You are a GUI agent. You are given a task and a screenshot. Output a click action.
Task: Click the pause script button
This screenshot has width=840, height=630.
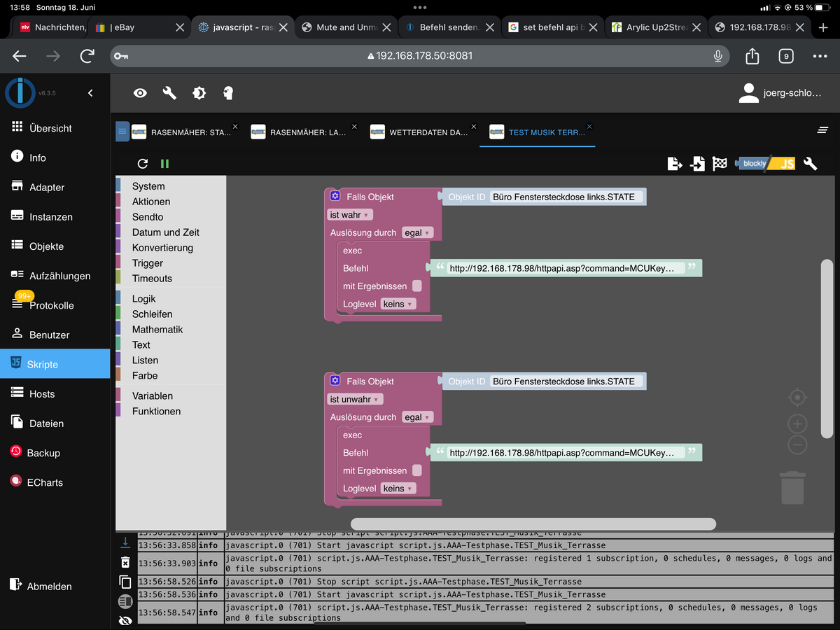(x=164, y=164)
